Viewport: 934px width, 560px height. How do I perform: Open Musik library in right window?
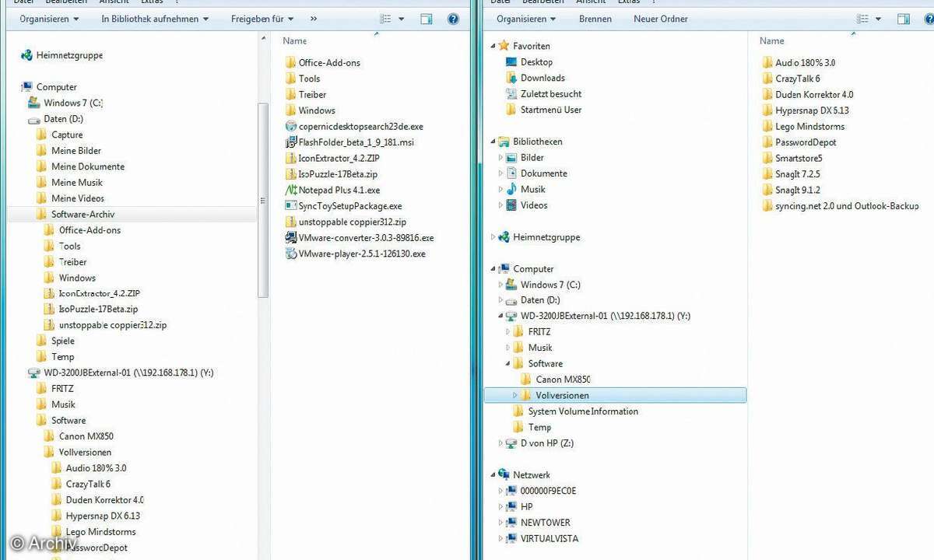[525, 189]
